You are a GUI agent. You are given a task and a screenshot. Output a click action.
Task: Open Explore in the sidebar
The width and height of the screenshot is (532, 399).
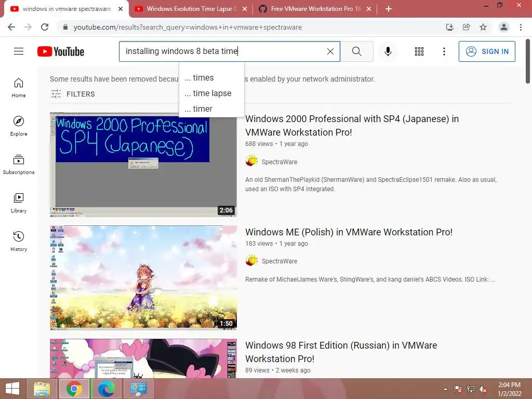click(19, 126)
